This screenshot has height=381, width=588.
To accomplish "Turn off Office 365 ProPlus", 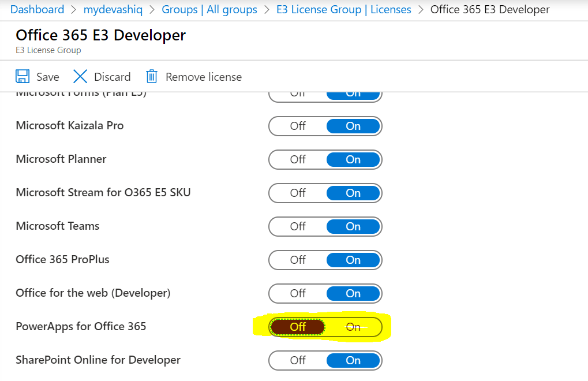I will [x=298, y=260].
